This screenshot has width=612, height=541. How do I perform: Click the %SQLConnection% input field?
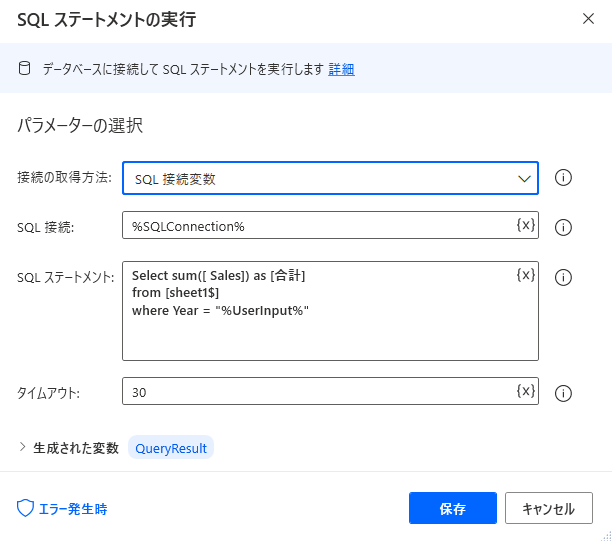click(x=330, y=225)
